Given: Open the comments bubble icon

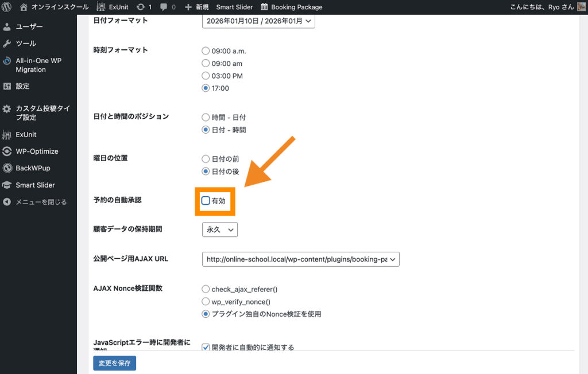Looking at the screenshot, I should [164, 7].
